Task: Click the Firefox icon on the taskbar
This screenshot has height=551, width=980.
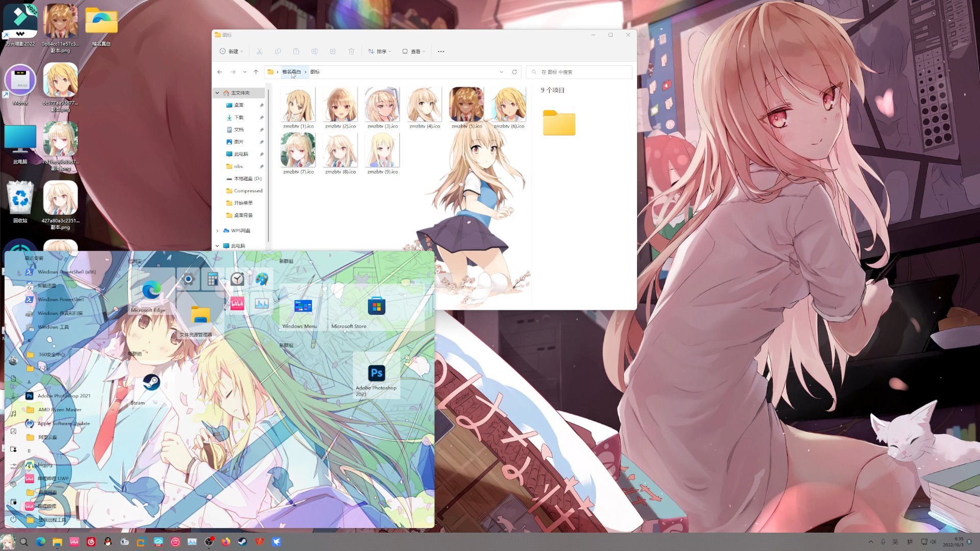Action: click(226, 542)
